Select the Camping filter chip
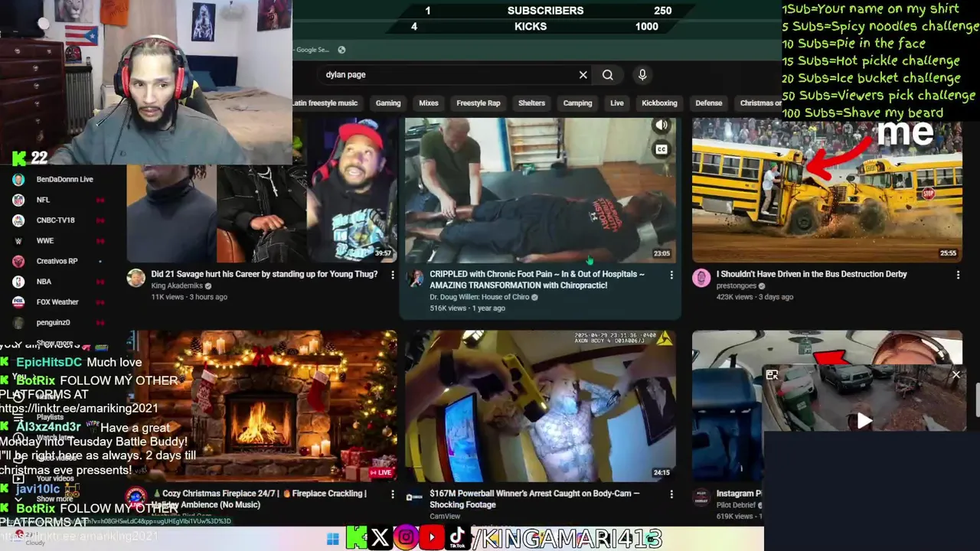The width and height of the screenshot is (980, 551). point(578,103)
